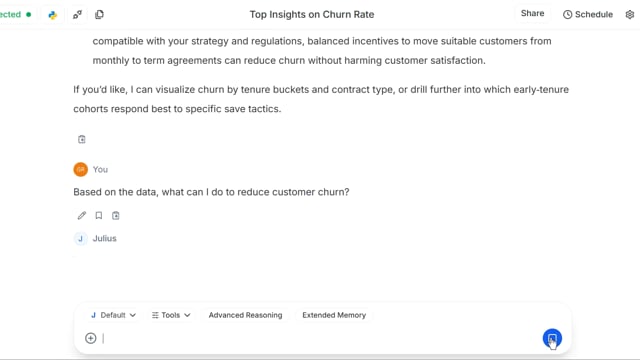The image size is (640, 360).
Task: Stop generation with blue round button
Action: point(552,338)
